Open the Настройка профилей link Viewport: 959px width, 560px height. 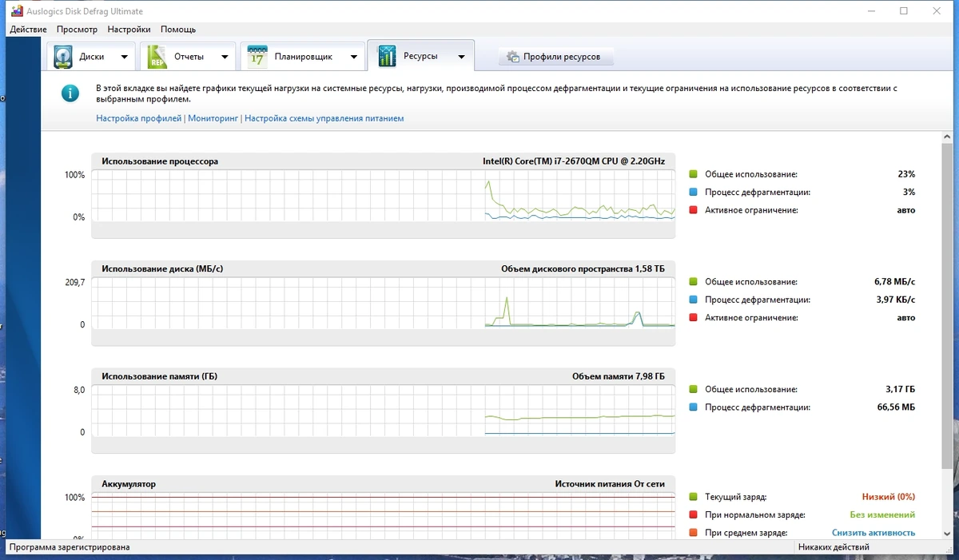coord(139,118)
